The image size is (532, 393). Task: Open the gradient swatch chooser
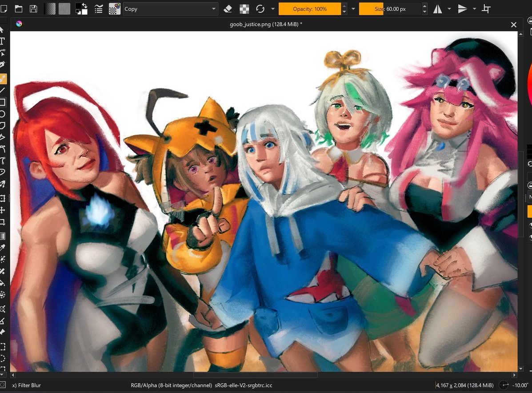click(x=50, y=9)
